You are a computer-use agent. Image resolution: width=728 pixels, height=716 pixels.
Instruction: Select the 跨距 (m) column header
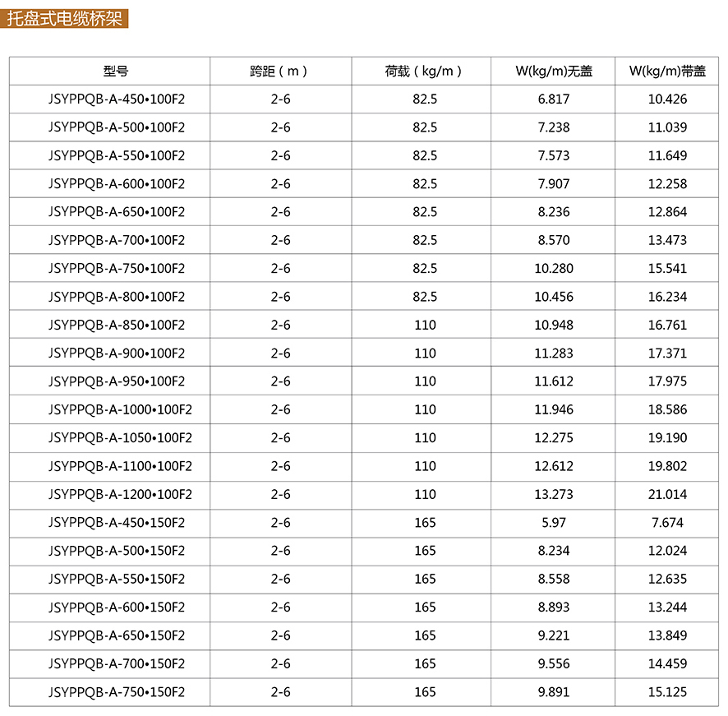280,72
